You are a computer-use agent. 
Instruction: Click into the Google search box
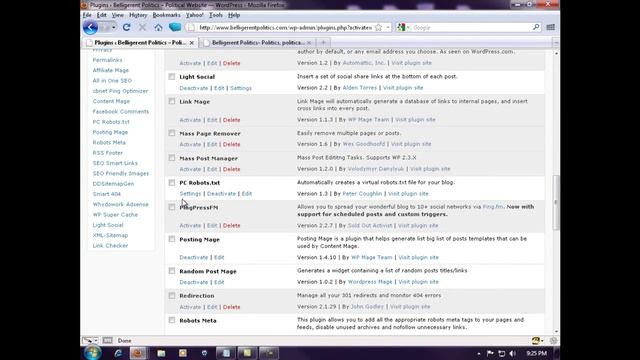(471, 27)
